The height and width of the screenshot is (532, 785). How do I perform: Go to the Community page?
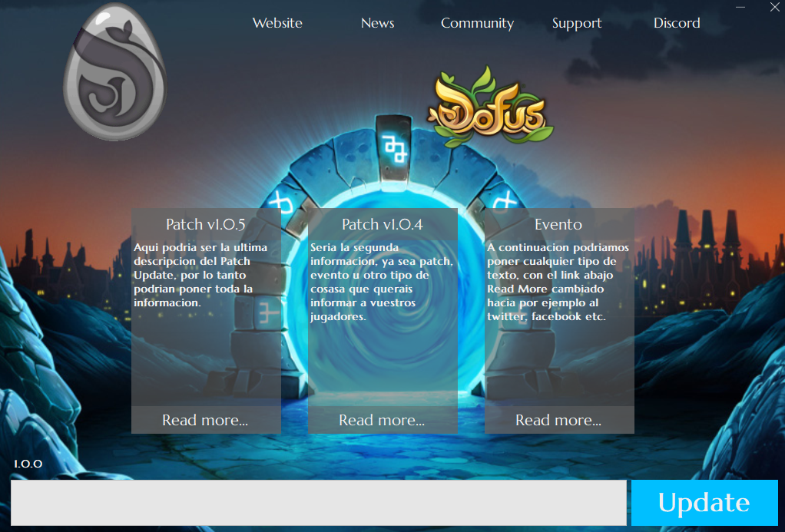pos(477,24)
